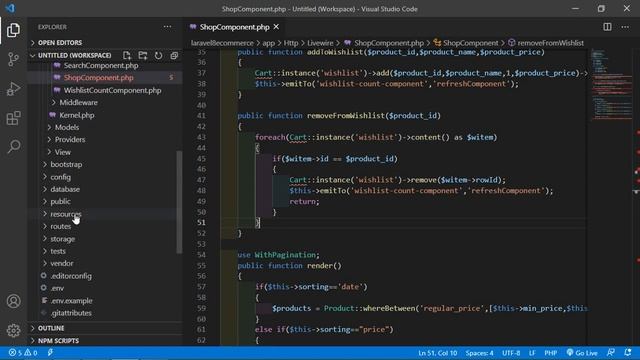Screen dimensions: 640x360
Task: Open editor more actions ellipsis
Action: (x=625, y=27)
